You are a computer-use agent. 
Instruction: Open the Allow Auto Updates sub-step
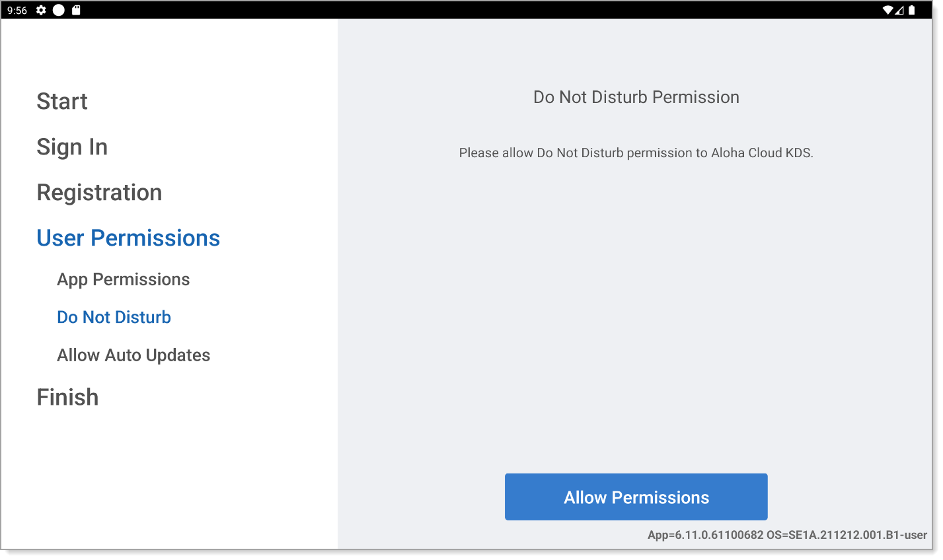(x=133, y=355)
